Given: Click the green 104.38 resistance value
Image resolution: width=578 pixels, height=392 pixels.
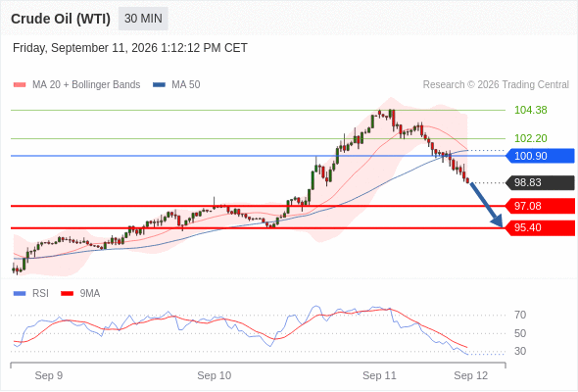Looking at the screenshot, I should coord(530,110).
